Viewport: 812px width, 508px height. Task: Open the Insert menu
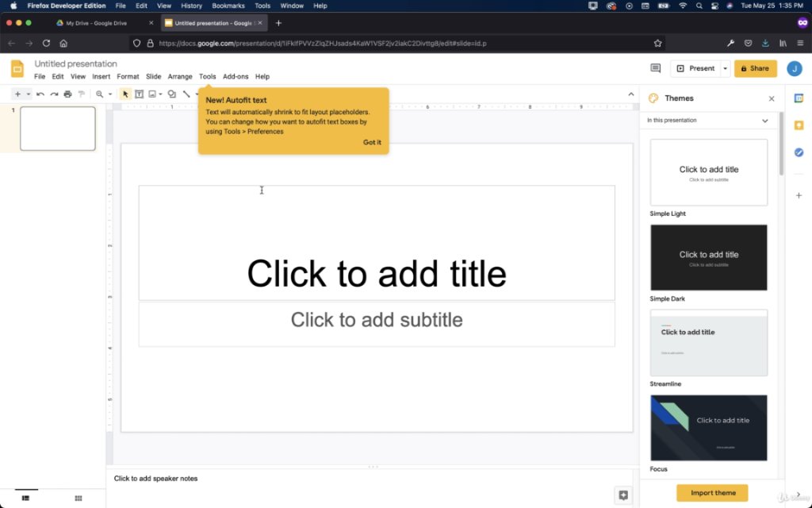[101, 77]
